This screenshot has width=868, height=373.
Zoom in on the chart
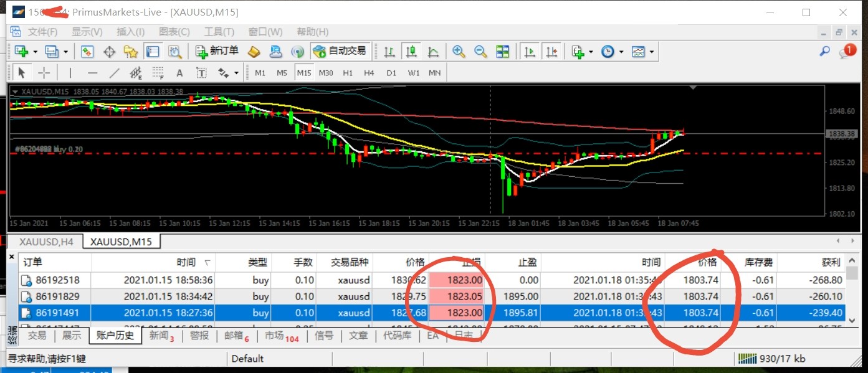tap(459, 51)
